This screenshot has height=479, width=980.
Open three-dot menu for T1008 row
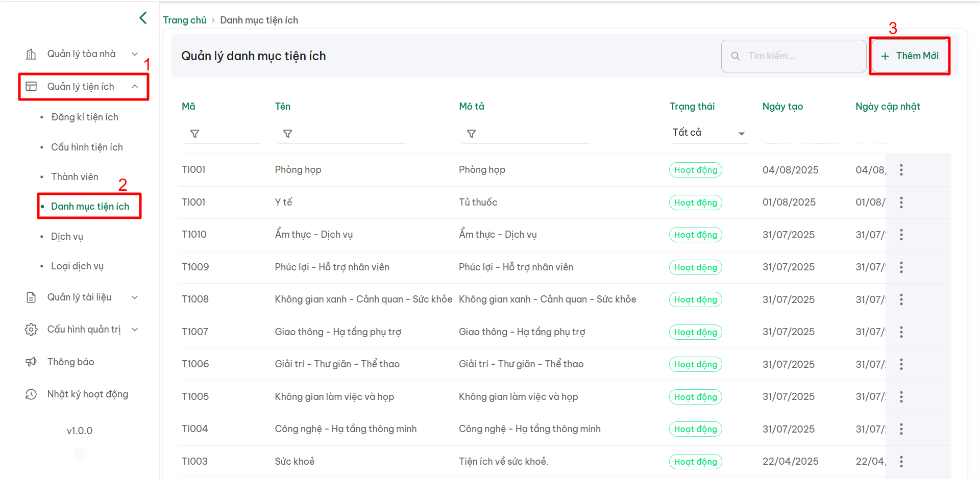(901, 299)
